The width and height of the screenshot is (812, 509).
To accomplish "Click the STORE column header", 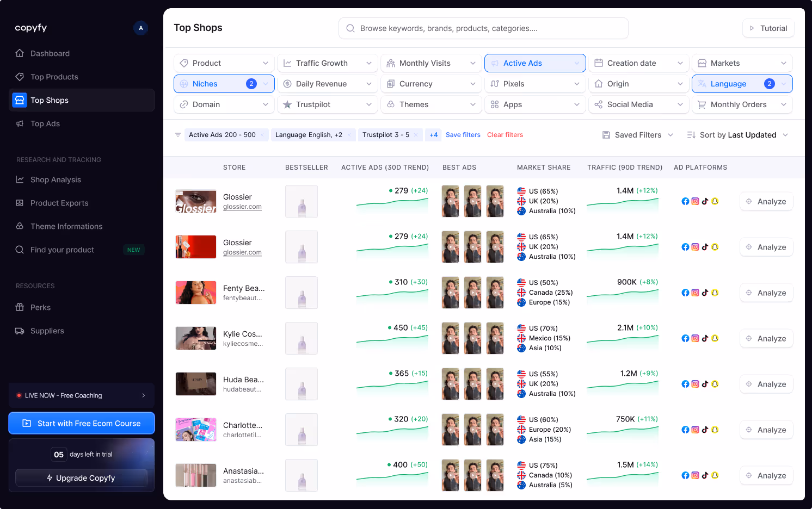I will [234, 167].
